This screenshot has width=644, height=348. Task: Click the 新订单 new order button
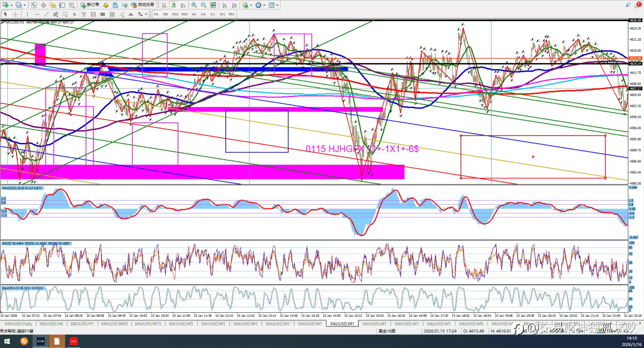click(90, 5)
